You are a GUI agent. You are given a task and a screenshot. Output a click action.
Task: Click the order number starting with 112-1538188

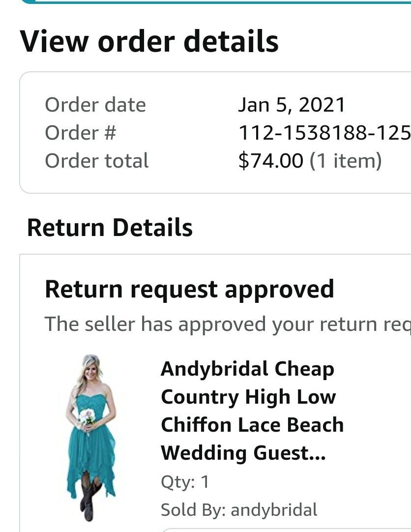[x=324, y=133]
